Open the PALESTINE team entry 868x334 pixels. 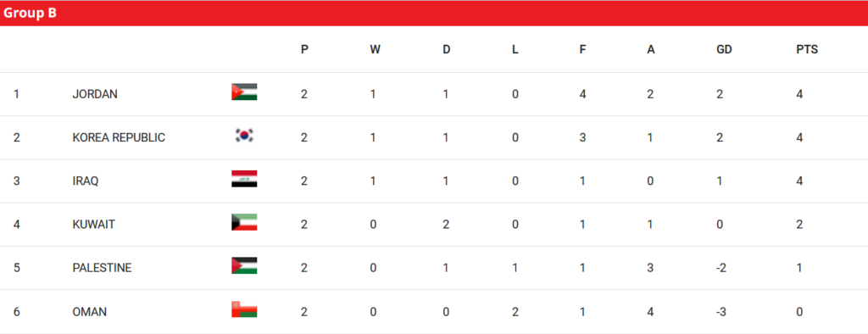click(x=102, y=268)
